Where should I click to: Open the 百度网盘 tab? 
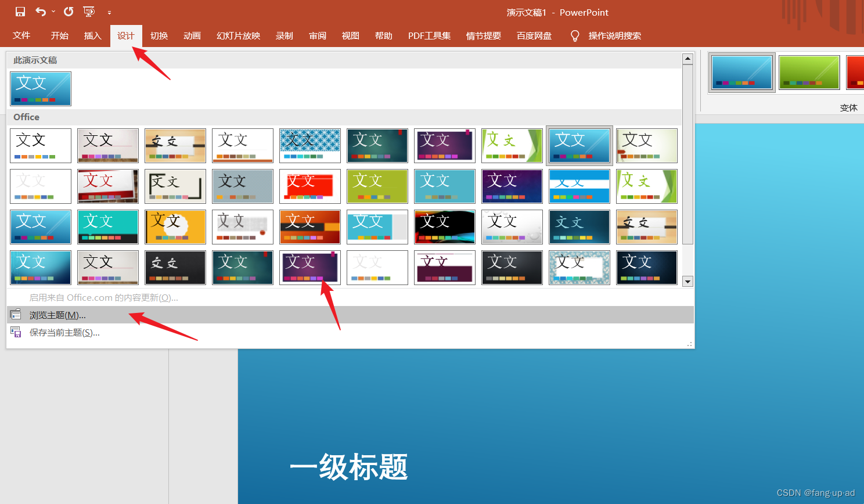pyautogui.click(x=534, y=35)
